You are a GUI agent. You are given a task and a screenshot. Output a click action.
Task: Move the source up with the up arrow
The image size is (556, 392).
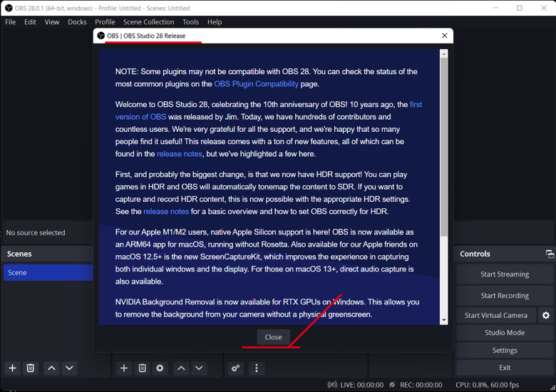point(181,368)
